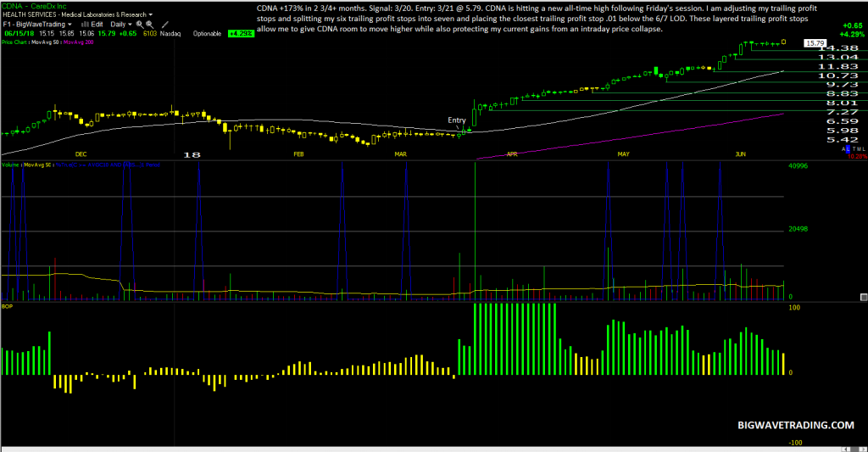Click the bar chart Edit icon
Image resolution: width=868 pixels, height=452 pixels.
pos(85,25)
